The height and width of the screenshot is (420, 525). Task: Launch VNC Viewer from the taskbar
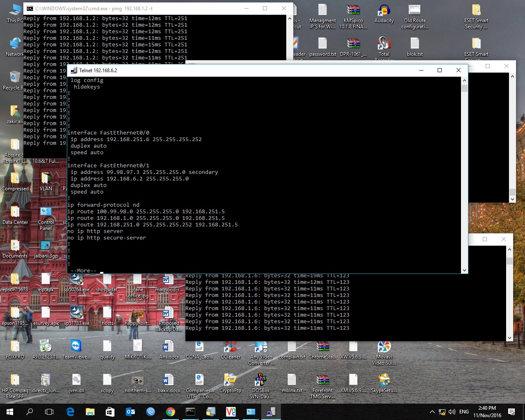click(x=231, y=411)
